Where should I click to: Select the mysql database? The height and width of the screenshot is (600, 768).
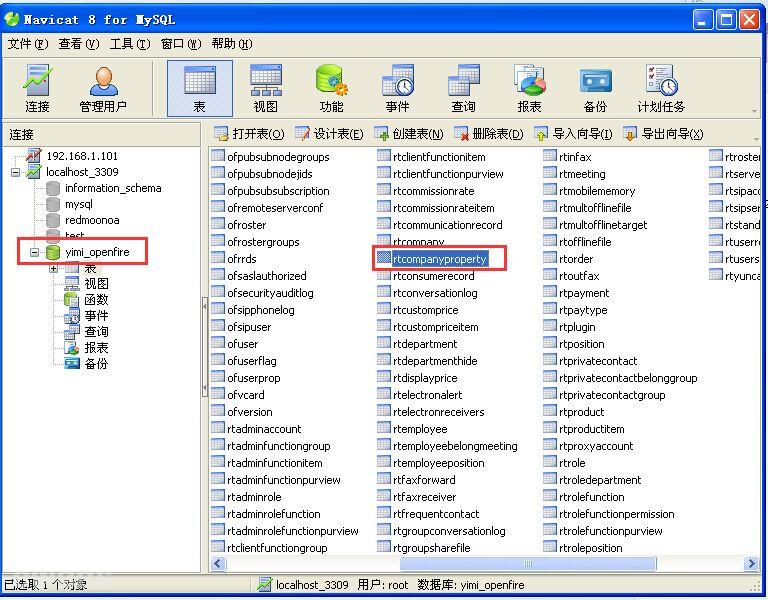click(79, 204)
